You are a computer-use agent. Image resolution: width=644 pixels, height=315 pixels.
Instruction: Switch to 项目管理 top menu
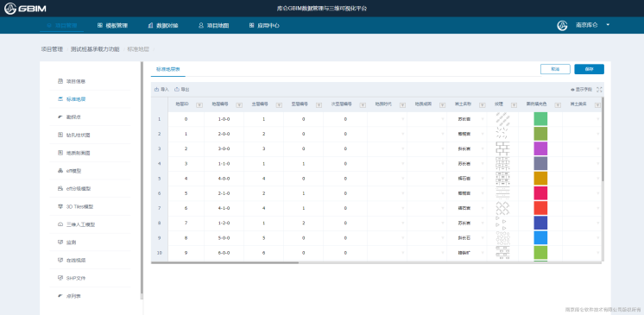[x=62, y=26]
